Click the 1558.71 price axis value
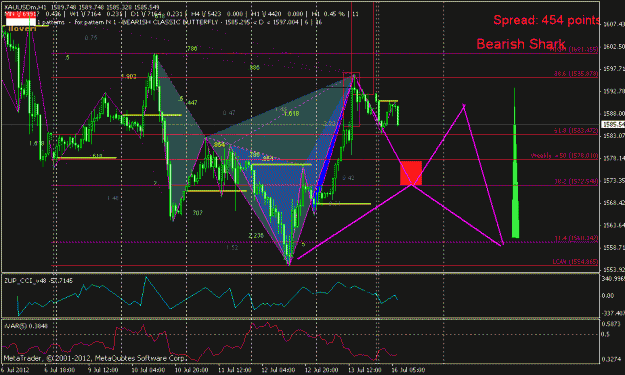625x375 pixels. click(x=614, y=247)
